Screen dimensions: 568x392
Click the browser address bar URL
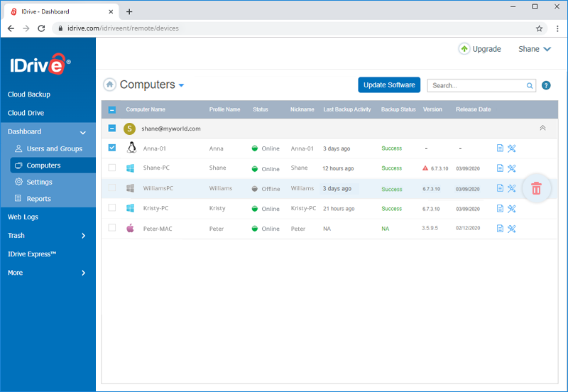pyautogui.click(x=123, y=28)
